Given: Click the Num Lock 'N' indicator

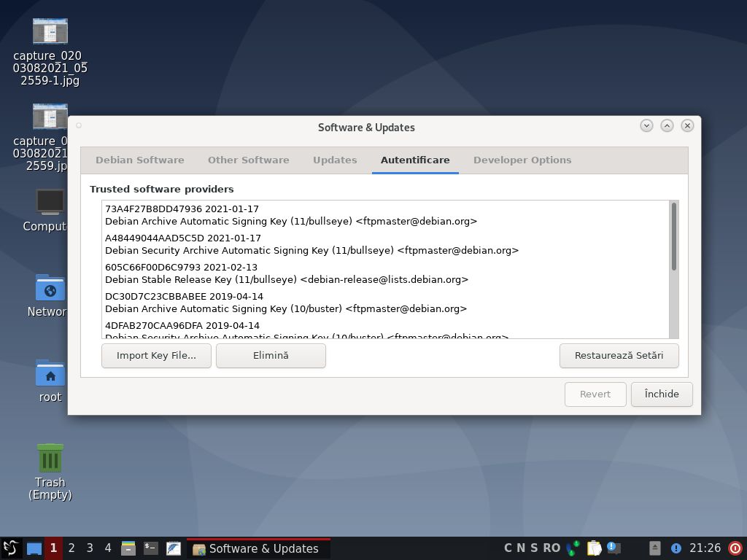Looking at the screenshot, I should click(521, 548).
